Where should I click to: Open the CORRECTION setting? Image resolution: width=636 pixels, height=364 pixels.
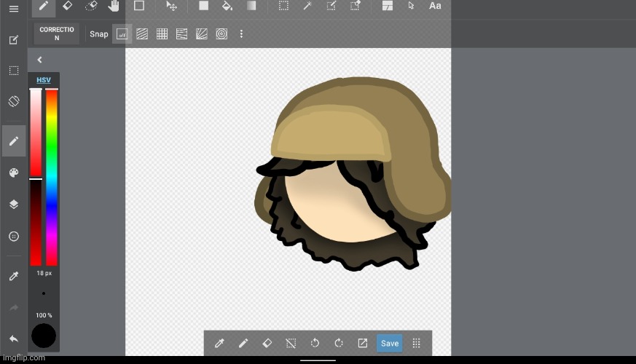(x=57, y=33)
